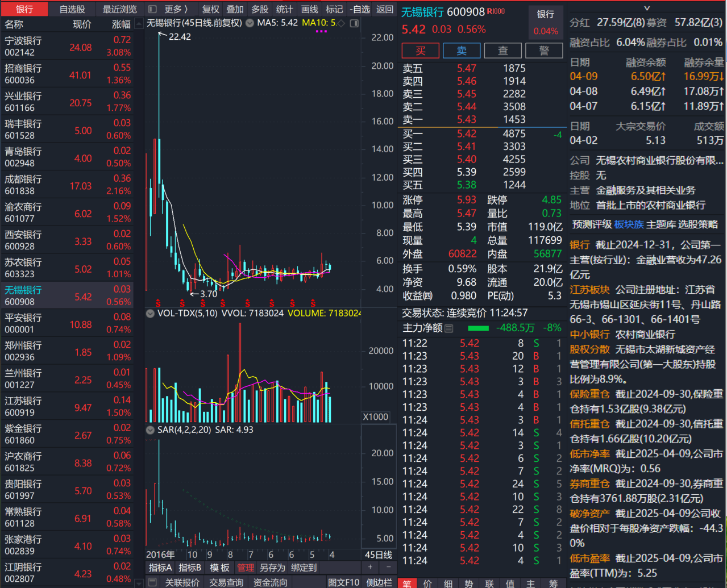
Task: Open the 主力净额 detail icon
Action: point(449,328)
